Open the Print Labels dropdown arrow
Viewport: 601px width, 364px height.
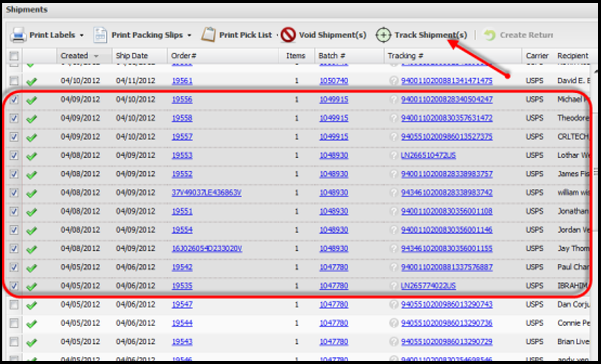[x=82, y=35]
